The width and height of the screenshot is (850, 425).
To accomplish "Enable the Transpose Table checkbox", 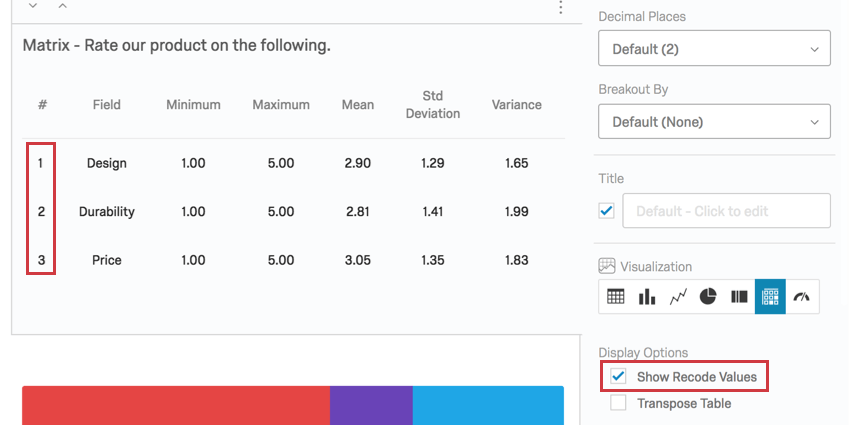I will (x=618, y=403).
